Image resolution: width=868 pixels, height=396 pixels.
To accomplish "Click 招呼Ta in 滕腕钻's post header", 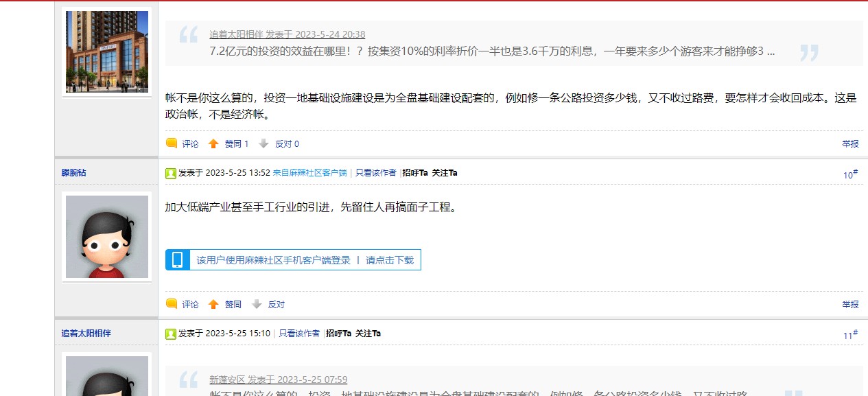I will [x=415, y=173].
